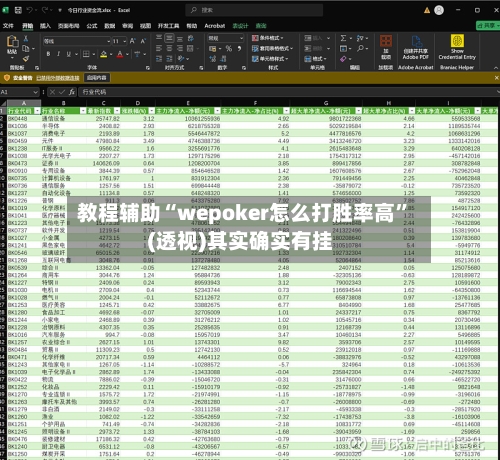
Task: Toggle Underline formatting
Action: coord(69,54)
